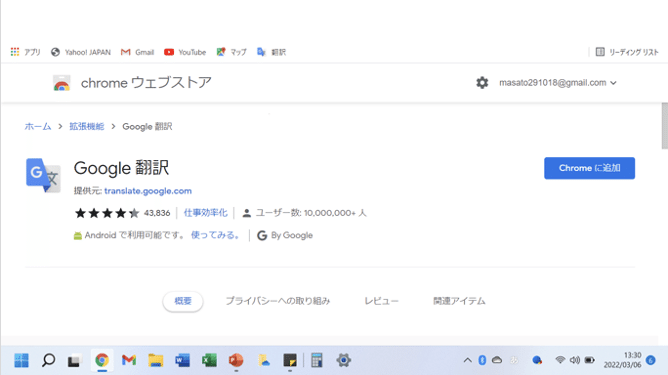Click the OneDrive cloud tray icon
The image size is (668, 375).
497,361
